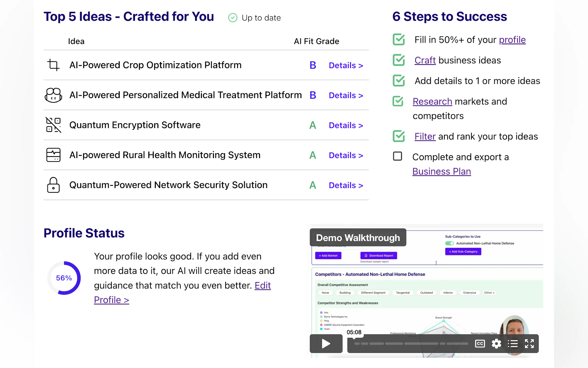This screenshot has width=588, height=368.
Task: Click the monitor icon for Rural Health Monitoring
Action: pyautogui.click(x=53, y=155)
